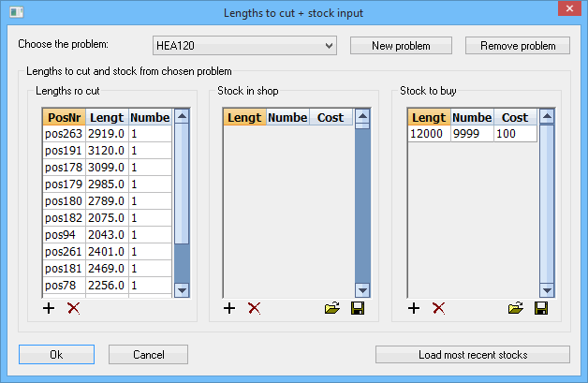Add a row to Stock in shop
Viewport: 588px width, 383px height.
[229, 308]
